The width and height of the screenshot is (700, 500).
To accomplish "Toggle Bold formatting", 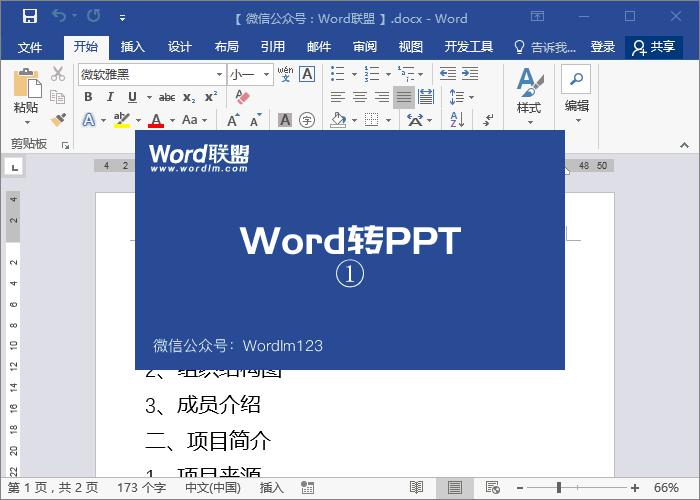I will coord(88,96).
